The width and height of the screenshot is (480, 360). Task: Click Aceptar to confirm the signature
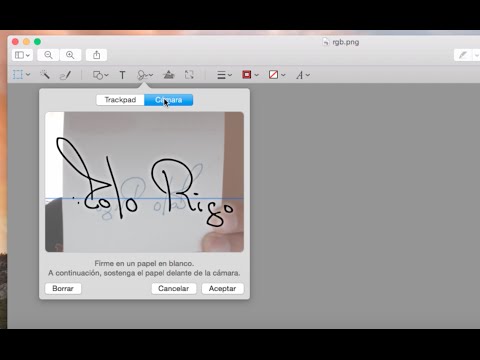point(222,288)
